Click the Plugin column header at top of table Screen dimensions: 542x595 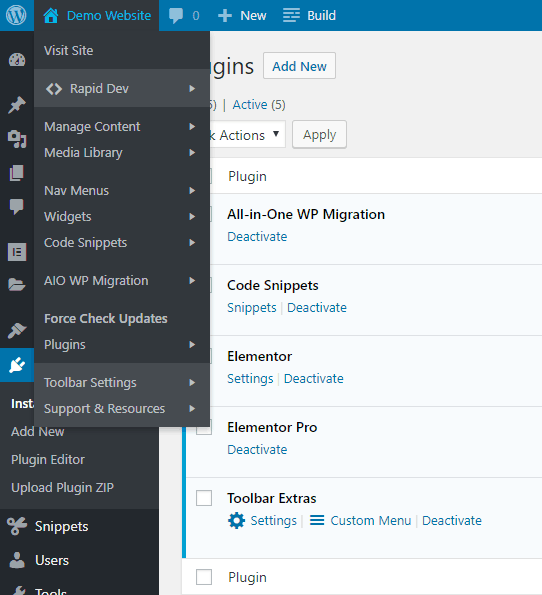[x=247, y=176]
